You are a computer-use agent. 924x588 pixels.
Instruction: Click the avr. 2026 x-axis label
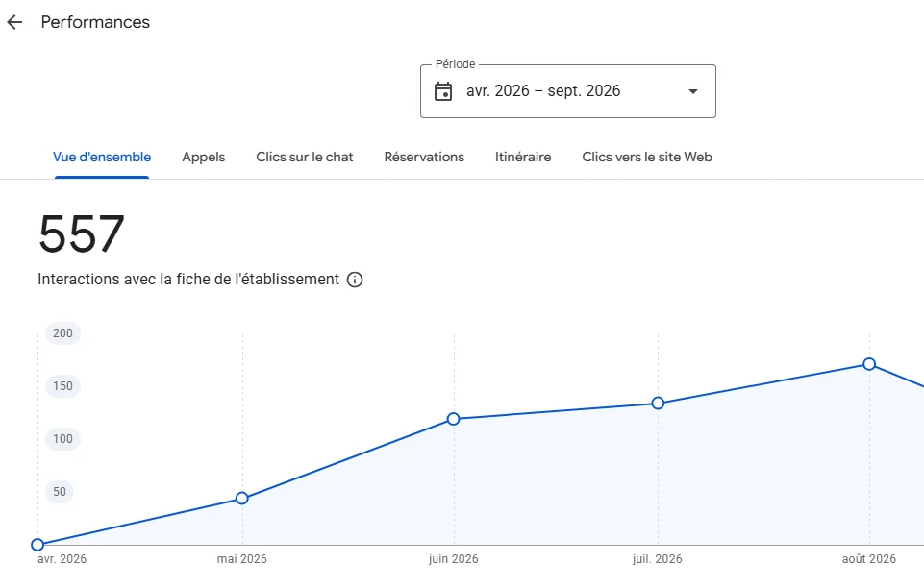pos(62,559)
